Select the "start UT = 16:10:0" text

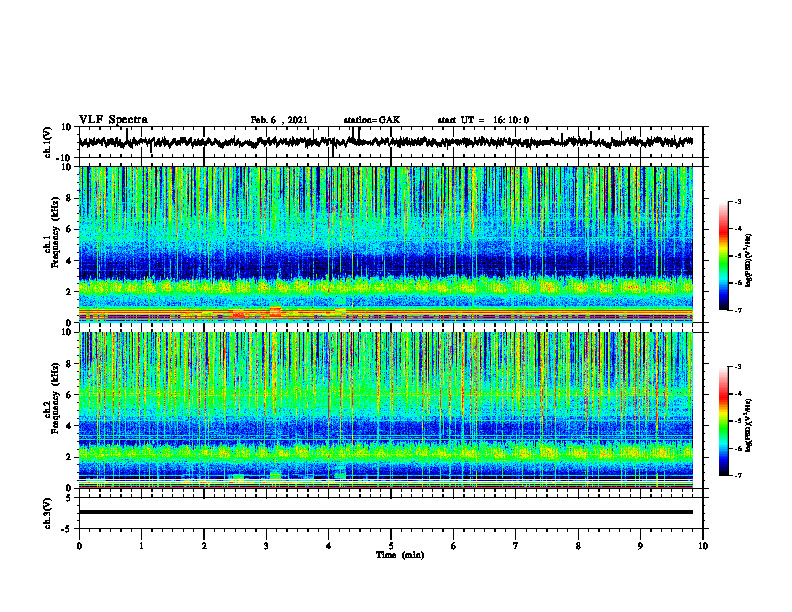click(483, 120)
